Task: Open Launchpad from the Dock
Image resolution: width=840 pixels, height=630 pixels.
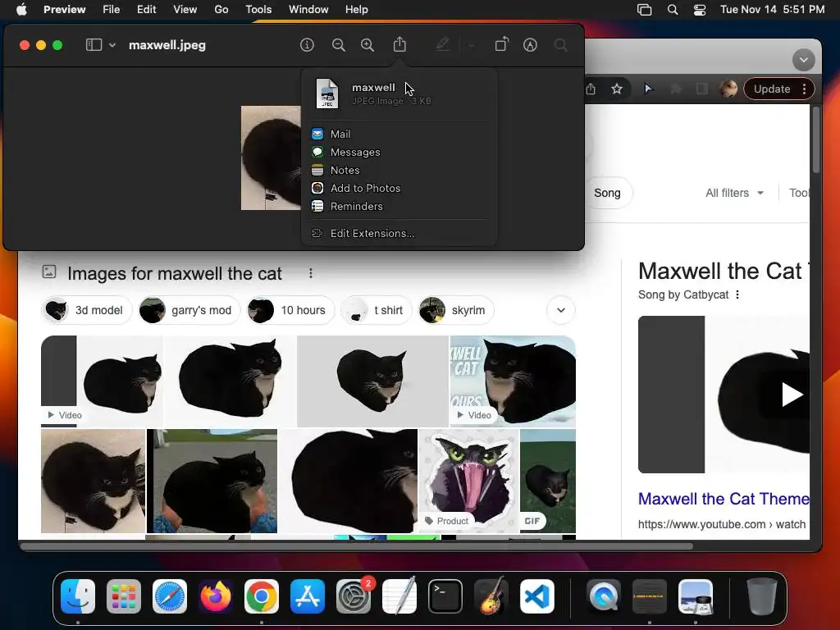Action: (124, 596)
